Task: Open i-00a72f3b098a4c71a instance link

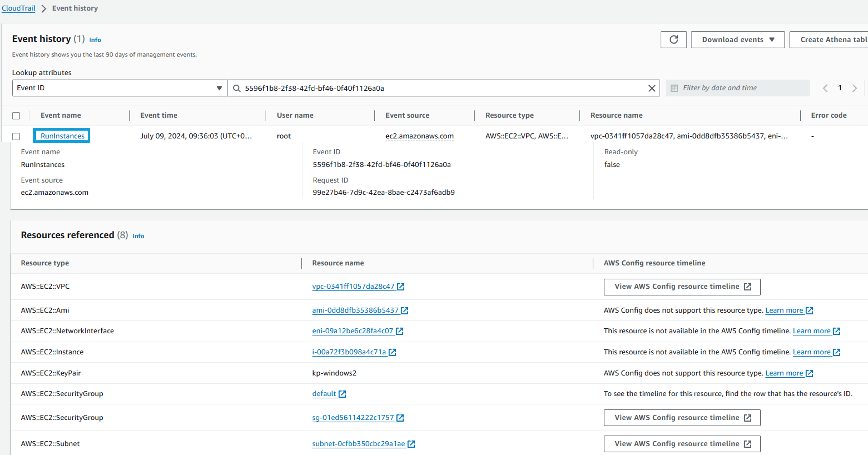Action: point(349,352)
